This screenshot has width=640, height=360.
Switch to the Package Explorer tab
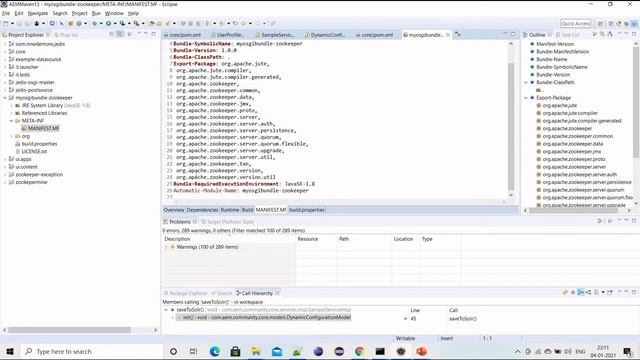click(x=185, y=293)
